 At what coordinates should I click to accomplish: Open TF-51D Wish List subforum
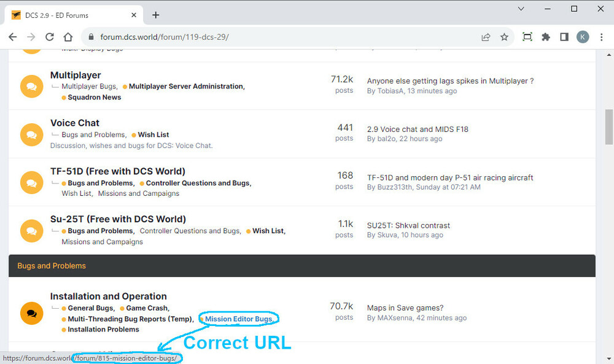point(76,193)
